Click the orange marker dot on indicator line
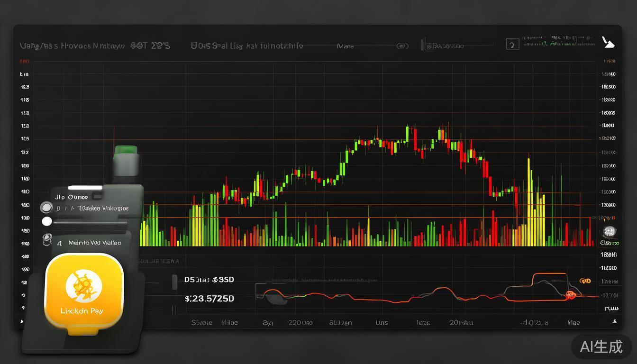Viewport: 637px width, 364px height. coord(570,295)
